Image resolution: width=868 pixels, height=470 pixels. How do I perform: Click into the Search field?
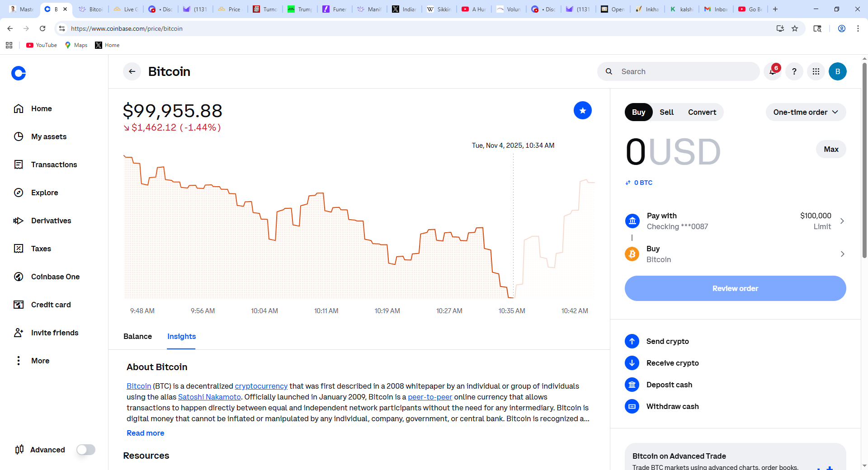pyautogui.click(x=678, y=71)
